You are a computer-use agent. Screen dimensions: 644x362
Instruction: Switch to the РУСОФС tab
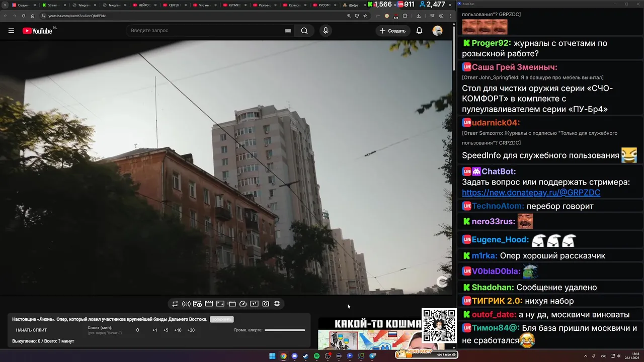tap(325, 5)
